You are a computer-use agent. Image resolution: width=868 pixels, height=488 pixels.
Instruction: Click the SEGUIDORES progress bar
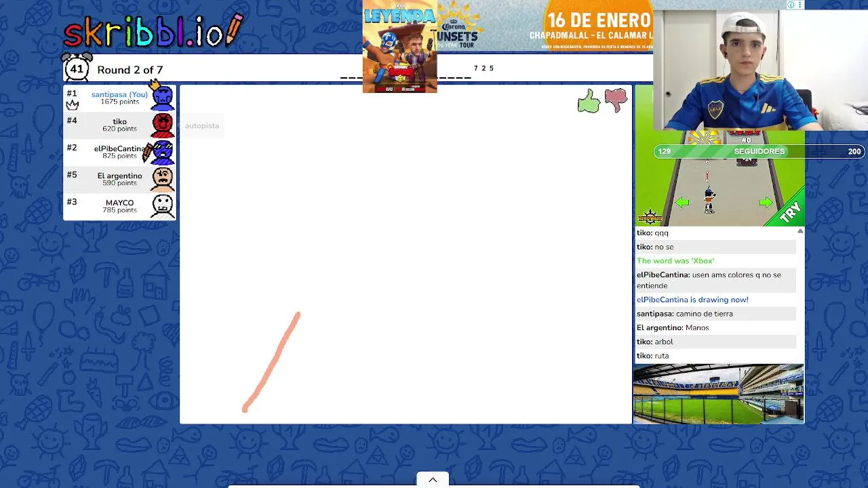[759, 151]
